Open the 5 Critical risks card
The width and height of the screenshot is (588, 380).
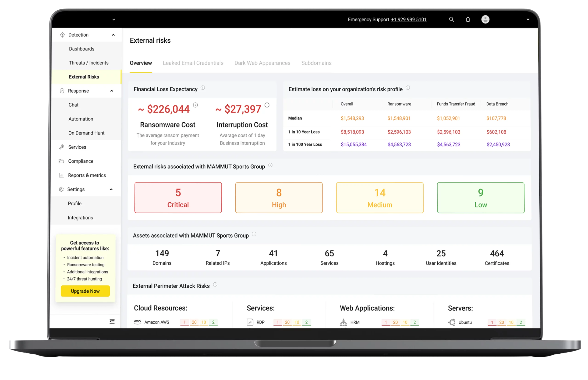pyautogui.click(x=178, y=198)
